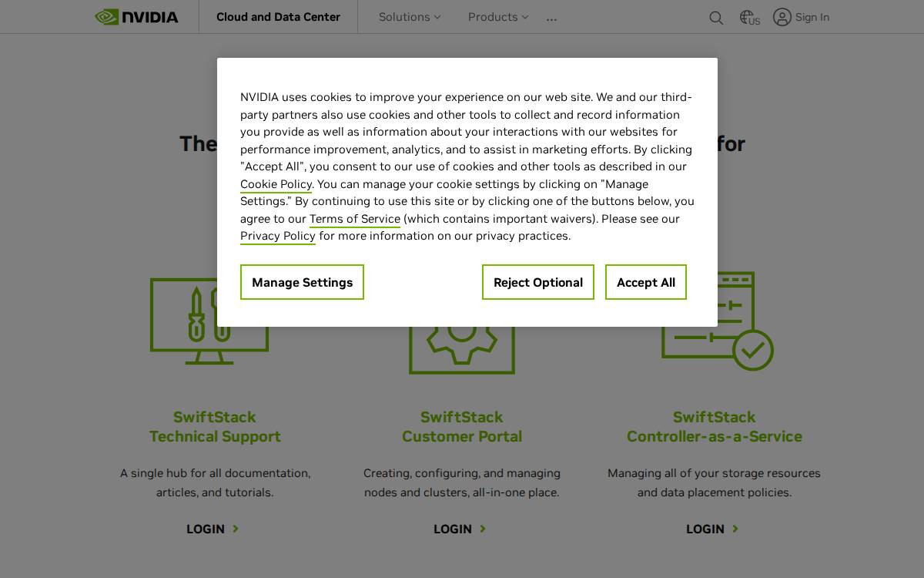Viewport: 924px width, 578px height.
Task: Click SwiftStack Customer Portal heading
Action: (462, 427)
